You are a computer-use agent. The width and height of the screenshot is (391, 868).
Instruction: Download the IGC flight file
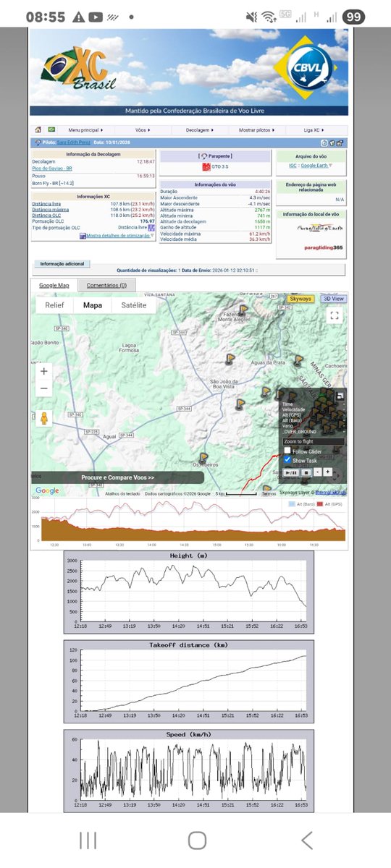click(x=293, y=166)
